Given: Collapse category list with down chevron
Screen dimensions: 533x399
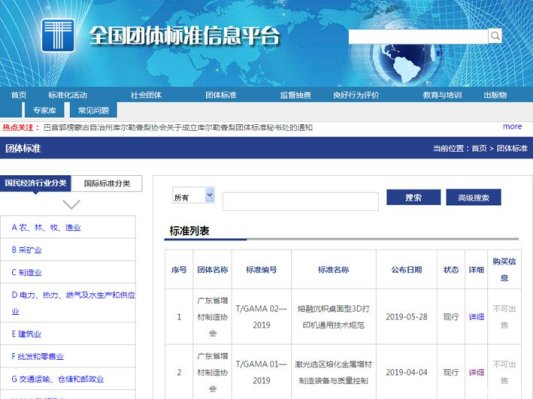Looking at the screenshot, I should 71,204.
